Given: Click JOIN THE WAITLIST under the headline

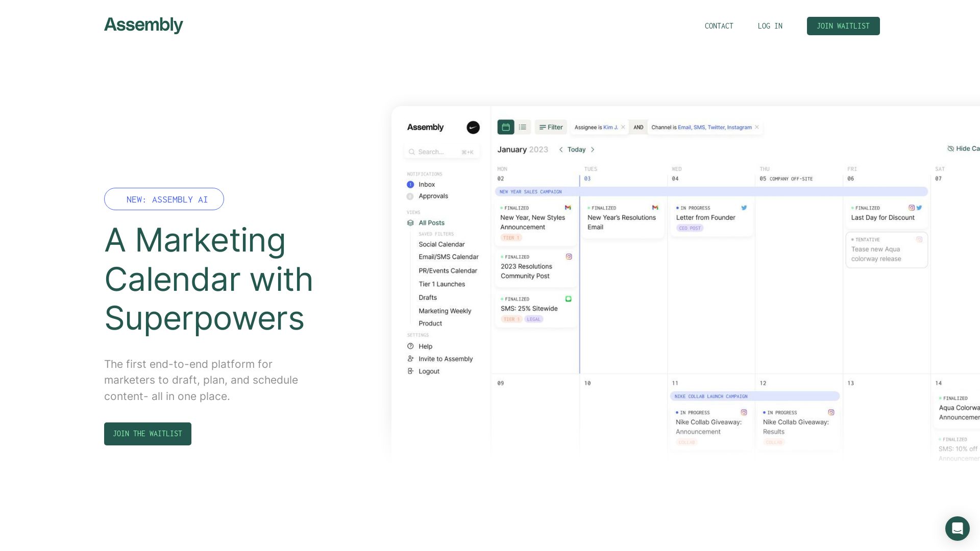Looking at the screenshot, I should 148,434.
